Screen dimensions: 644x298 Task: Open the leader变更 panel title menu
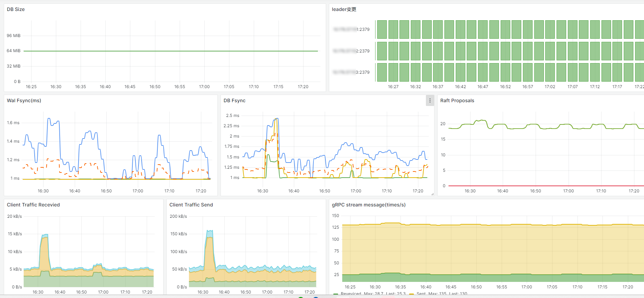click(x=344, y=9)
